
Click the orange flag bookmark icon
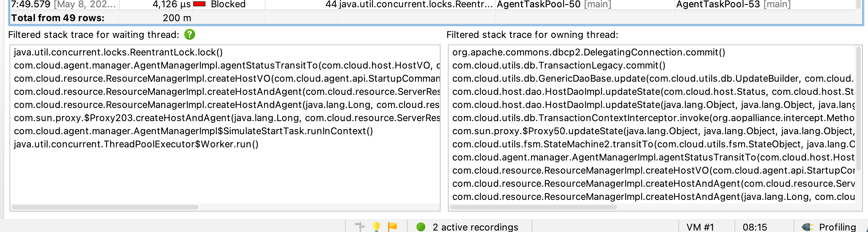click(392, 227)
